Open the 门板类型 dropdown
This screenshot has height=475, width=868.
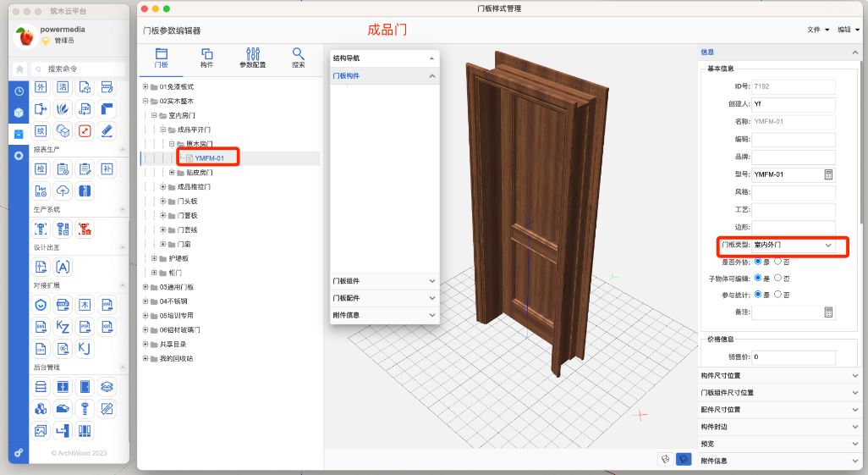[794, 245]
